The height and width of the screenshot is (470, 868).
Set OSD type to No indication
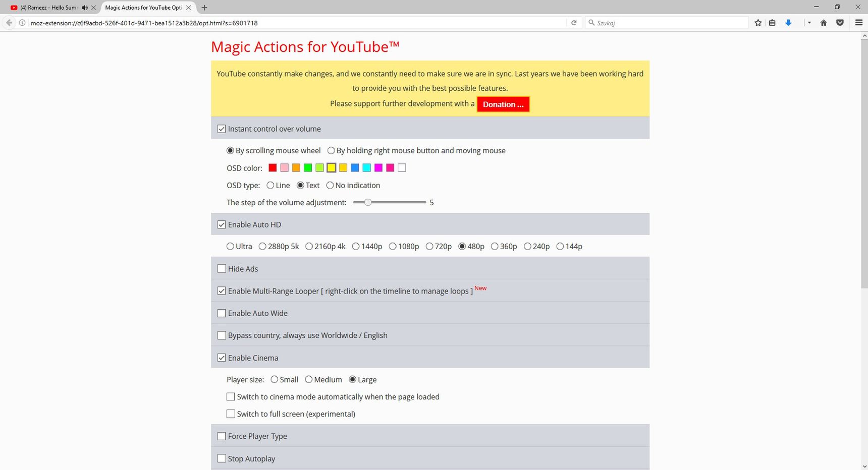(x=330, y=185)
